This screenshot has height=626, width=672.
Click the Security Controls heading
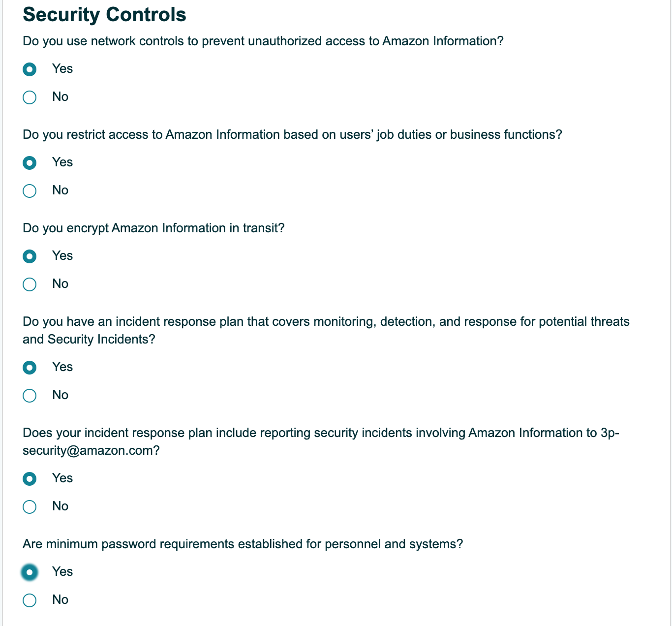tap(104, 15)
